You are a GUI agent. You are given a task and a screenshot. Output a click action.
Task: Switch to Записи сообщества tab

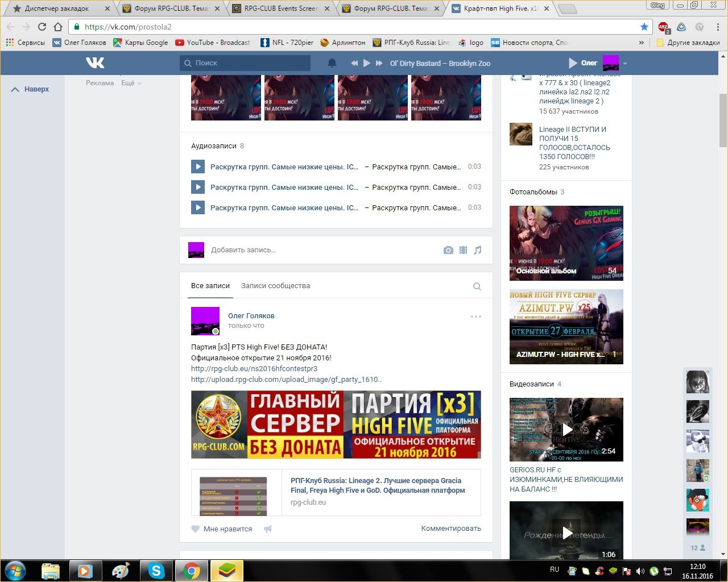tap(275, 286)
